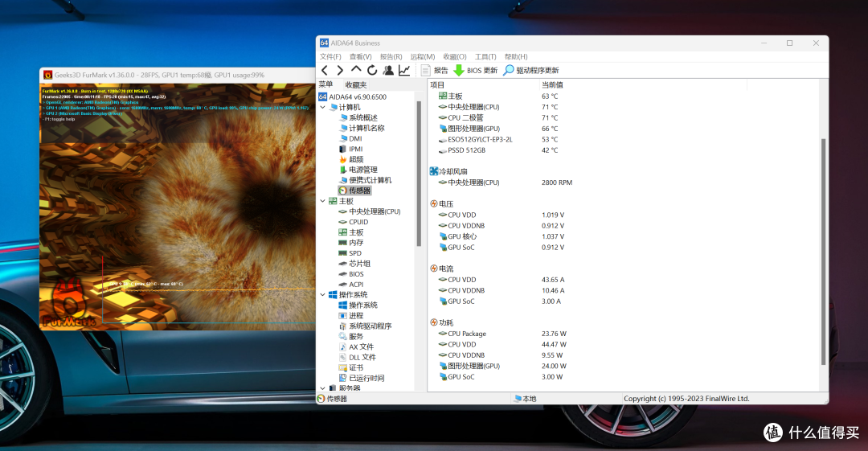Screen dimensions: 868x451
Task: Select 中央处理器(CPU) under 主板 tree
Action: click(369, 211)
